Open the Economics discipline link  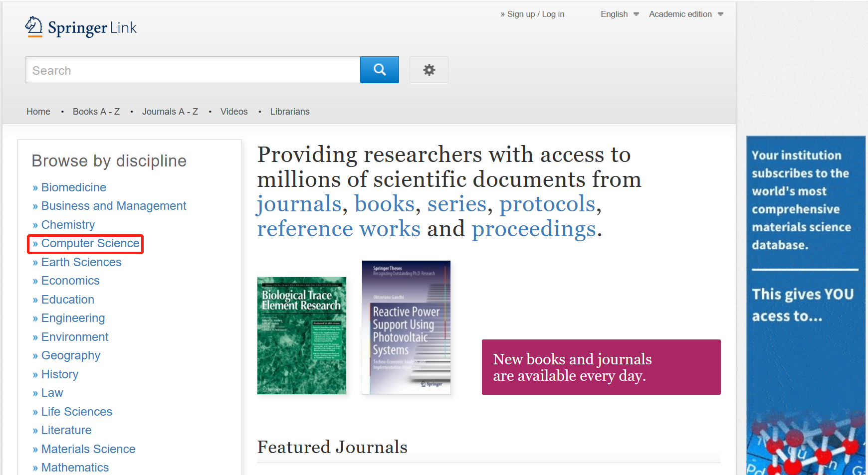coord(70,281)
